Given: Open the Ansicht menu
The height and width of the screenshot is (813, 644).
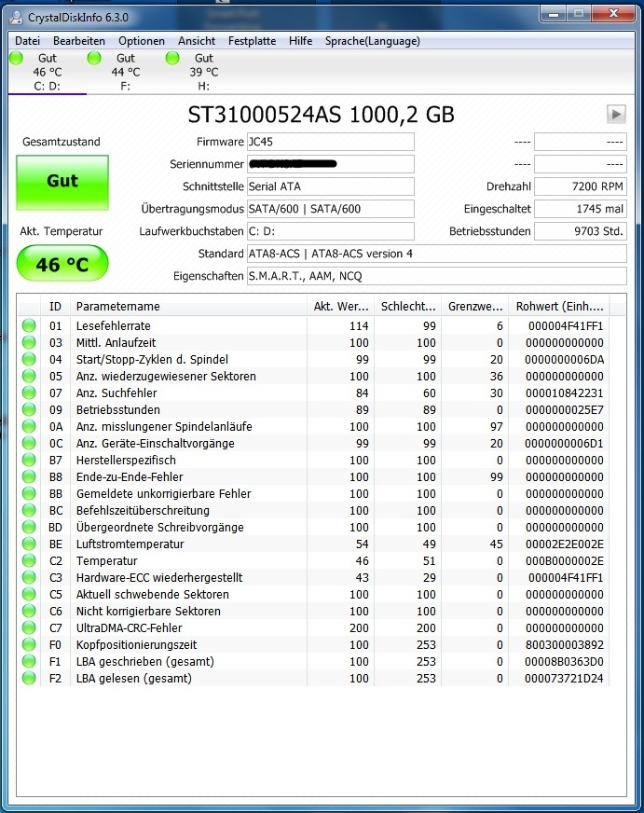Looking at the screenshot, I should [x=197, y=41].
